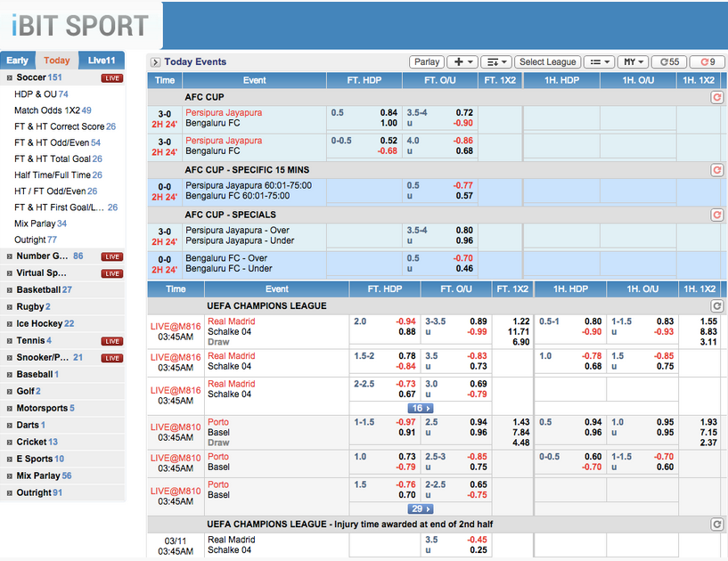Open the Parlay panel
The image size is (728, 561).
tap(427, 61)
